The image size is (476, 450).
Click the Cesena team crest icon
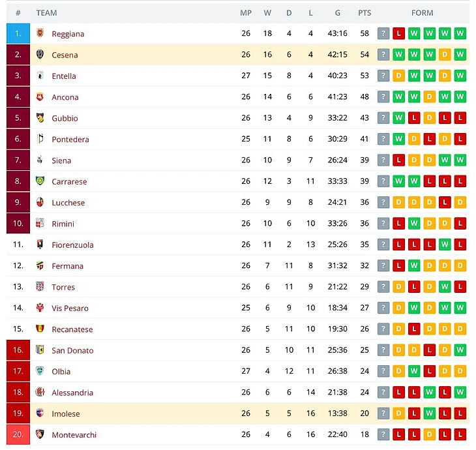point(40,55)
